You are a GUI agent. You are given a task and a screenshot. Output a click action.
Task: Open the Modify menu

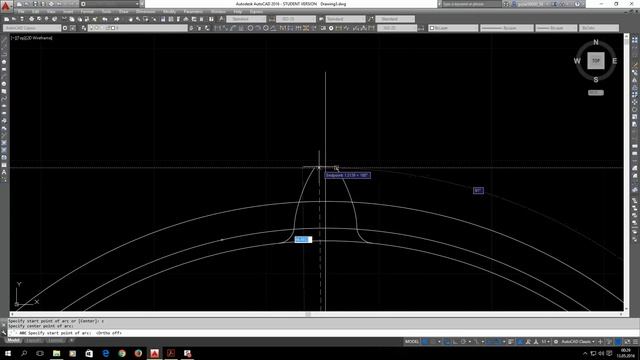pyautogui.click(x=169, y=12)
